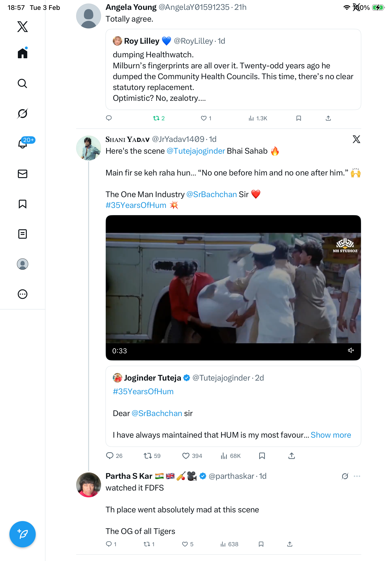The height and width of the screenshot is (561, 392).
Task: Open Bookmarks in the sidebar
Action: 23,204
